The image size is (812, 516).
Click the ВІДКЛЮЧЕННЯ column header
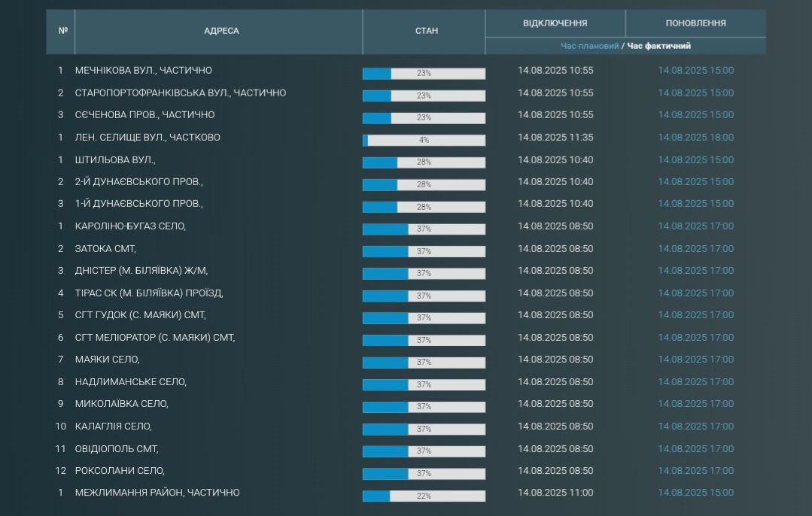pos(555,23)
